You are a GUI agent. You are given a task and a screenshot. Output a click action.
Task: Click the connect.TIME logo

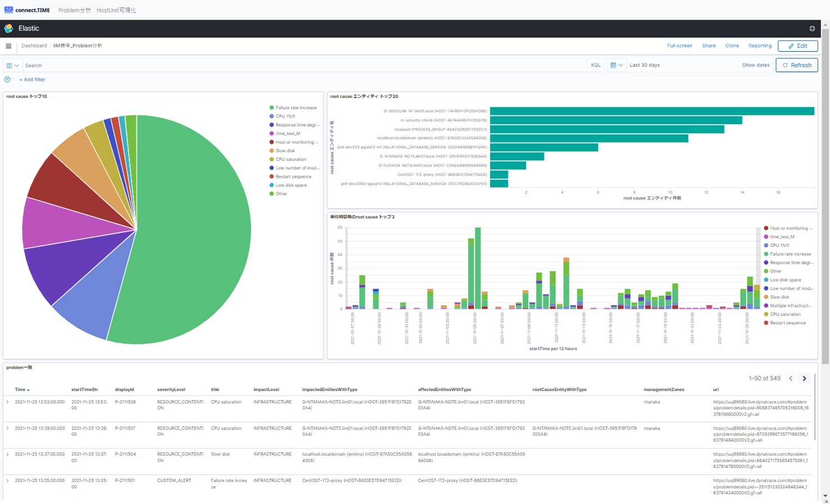(x=27, y=10)
